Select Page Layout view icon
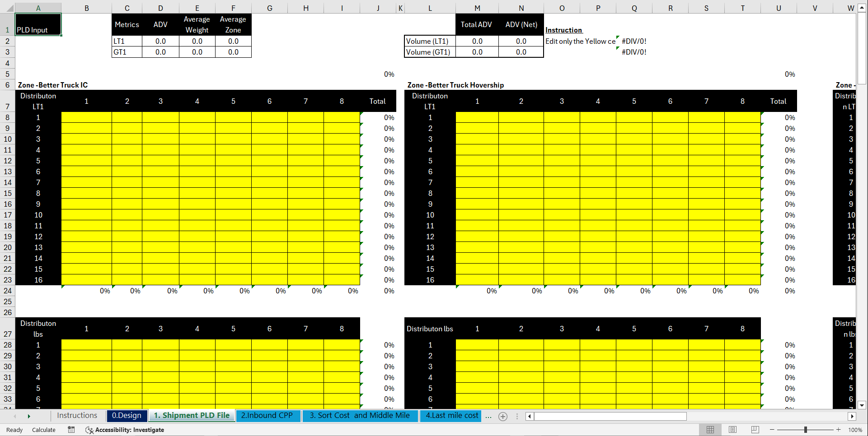Image resolution: width=868 pixels, height=436 pixels. coord(732,430)
